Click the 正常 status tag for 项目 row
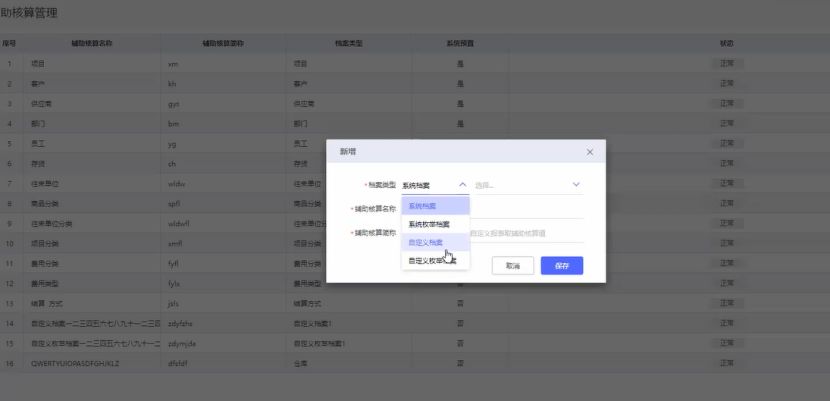 click(x=726, y=63)
